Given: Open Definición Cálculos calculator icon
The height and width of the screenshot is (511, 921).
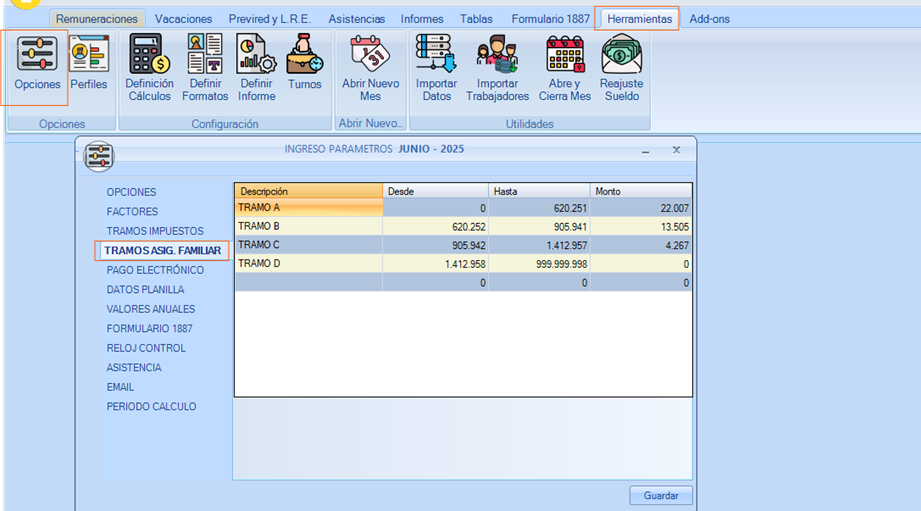Looking at the screenshot, I should [149, 55].
